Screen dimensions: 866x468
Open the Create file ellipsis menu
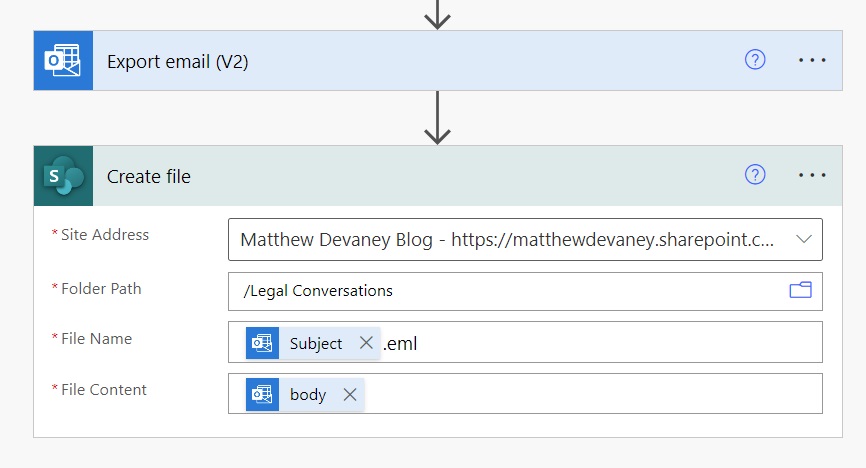812,175
